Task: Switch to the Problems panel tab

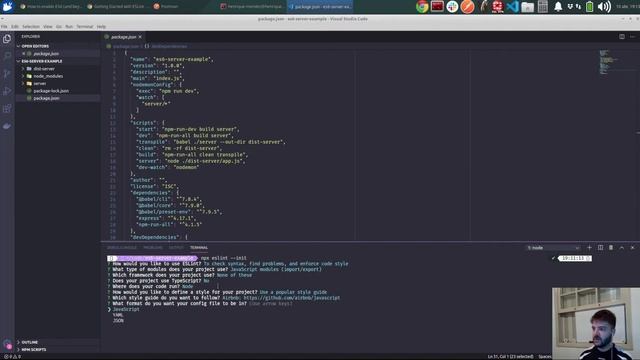Action: pos(153,248)
